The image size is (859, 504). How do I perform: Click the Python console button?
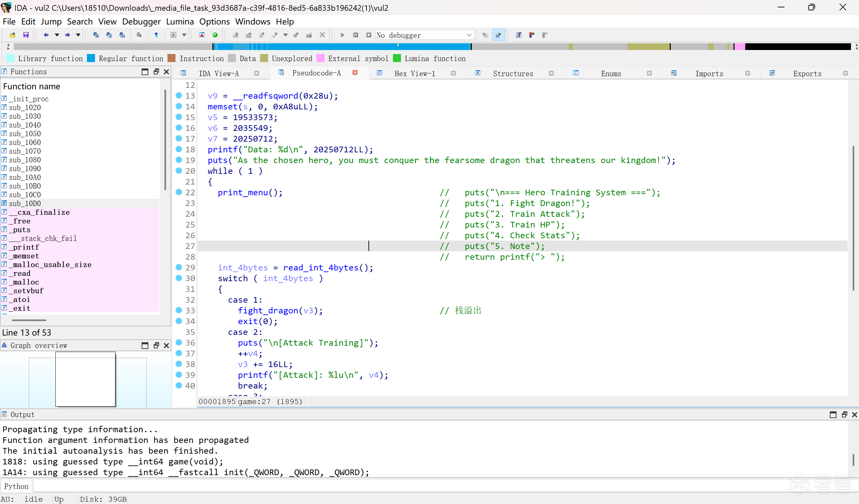tap(16, 486)
